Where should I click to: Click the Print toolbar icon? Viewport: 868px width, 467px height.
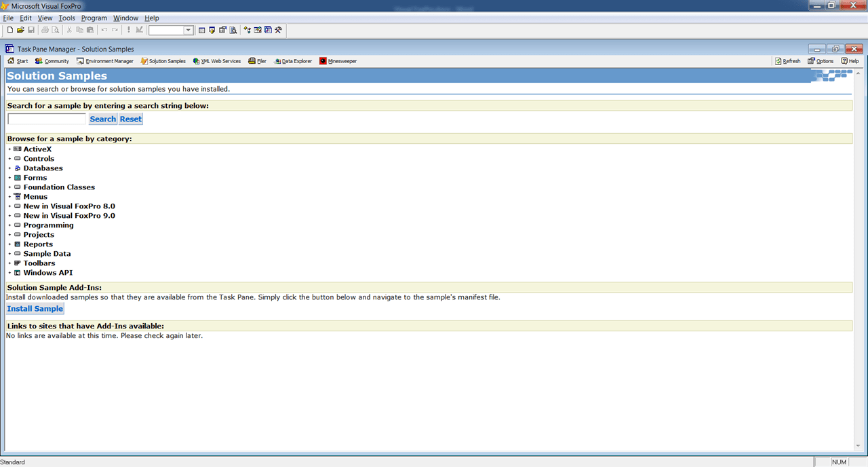(x=45, y=30)
